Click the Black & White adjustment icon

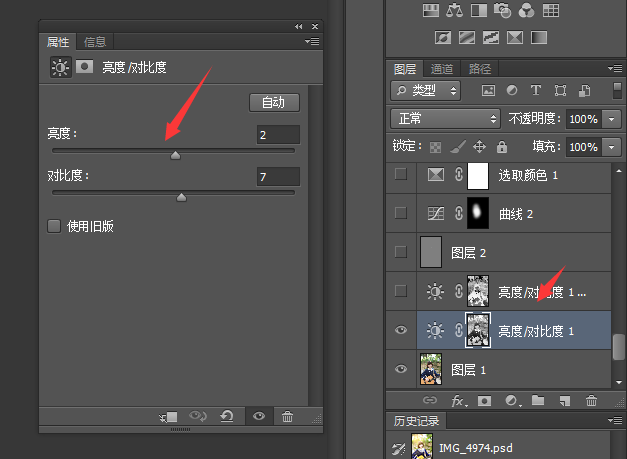click(x=479, y=10)
